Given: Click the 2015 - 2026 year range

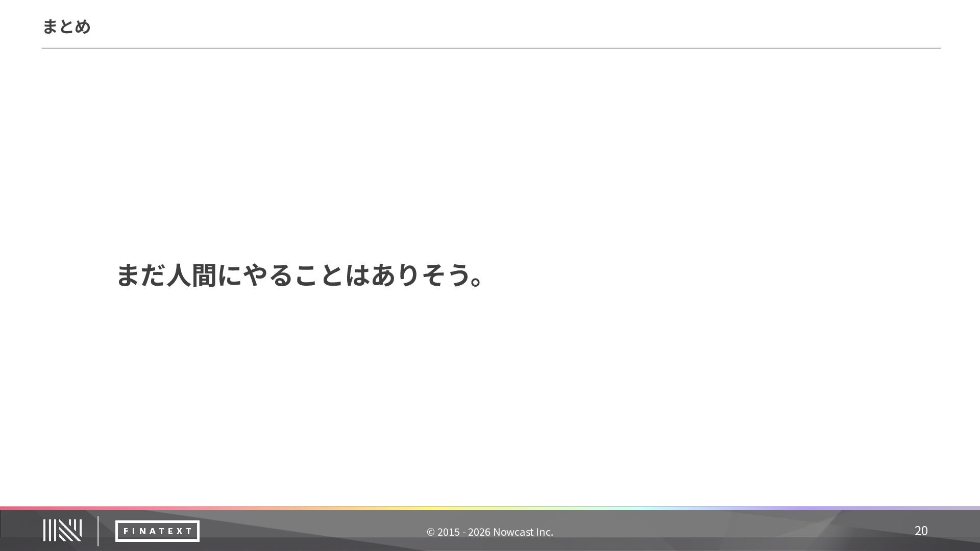Looking at the screenshot, I should tap(464, 532).
